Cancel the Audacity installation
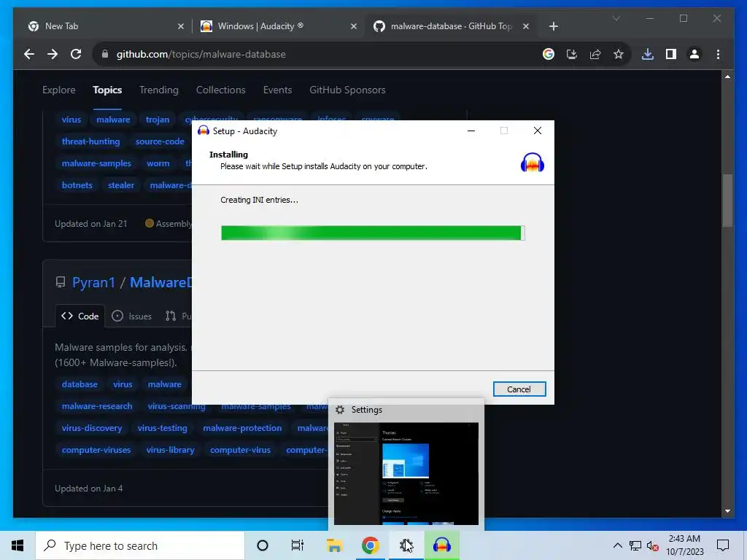Viewport: 747px width, 560px height. pyautogui.click(x=519, y=389)
